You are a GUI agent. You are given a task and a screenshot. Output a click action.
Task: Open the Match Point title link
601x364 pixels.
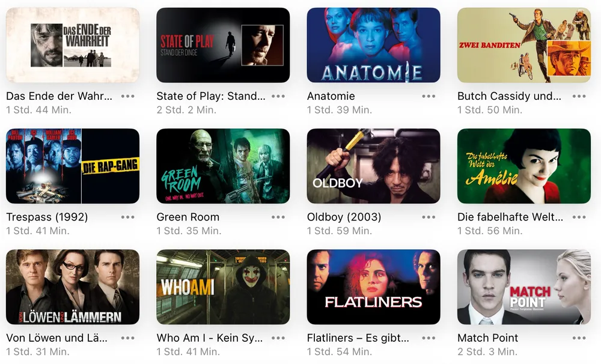(x=487, y=338)
